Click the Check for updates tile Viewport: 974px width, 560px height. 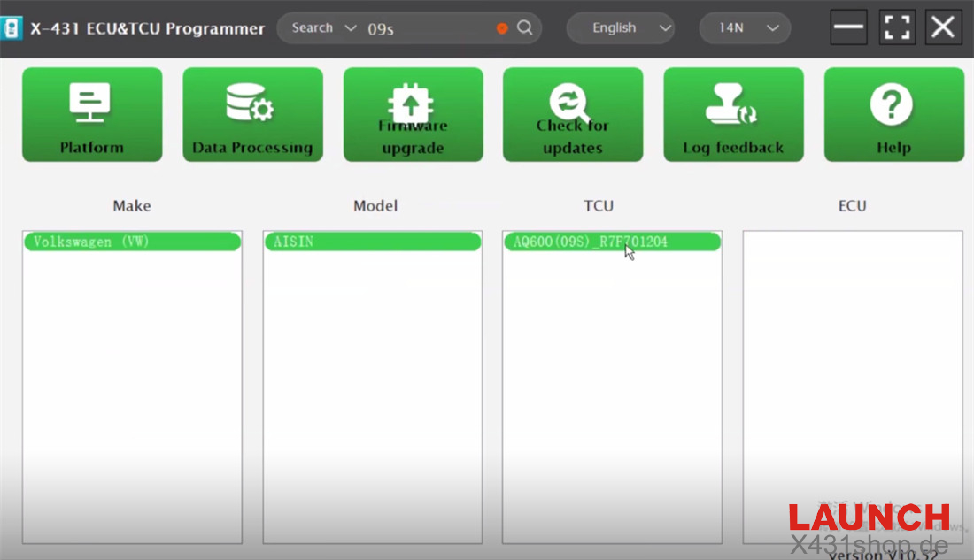573,115
